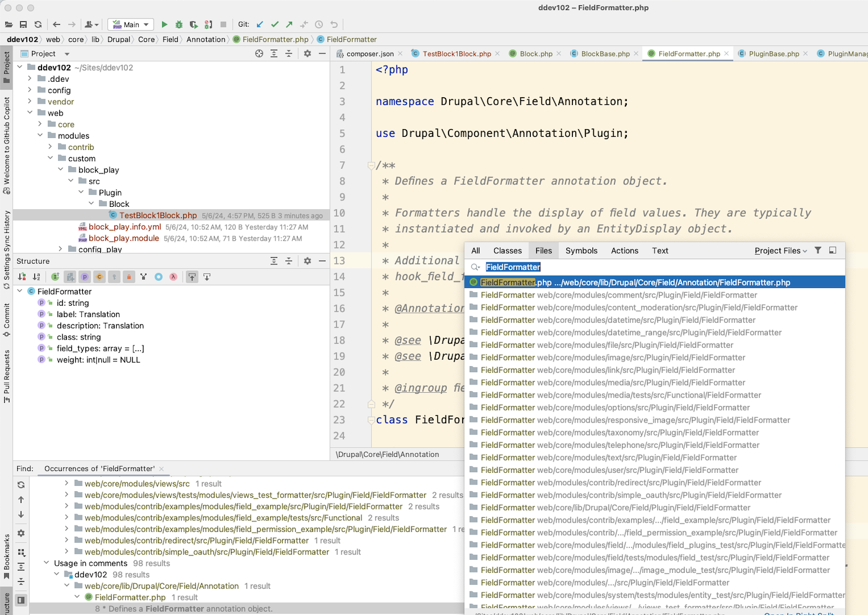
Task: Expand the config_play folder
Action: [x=60, y=249]
